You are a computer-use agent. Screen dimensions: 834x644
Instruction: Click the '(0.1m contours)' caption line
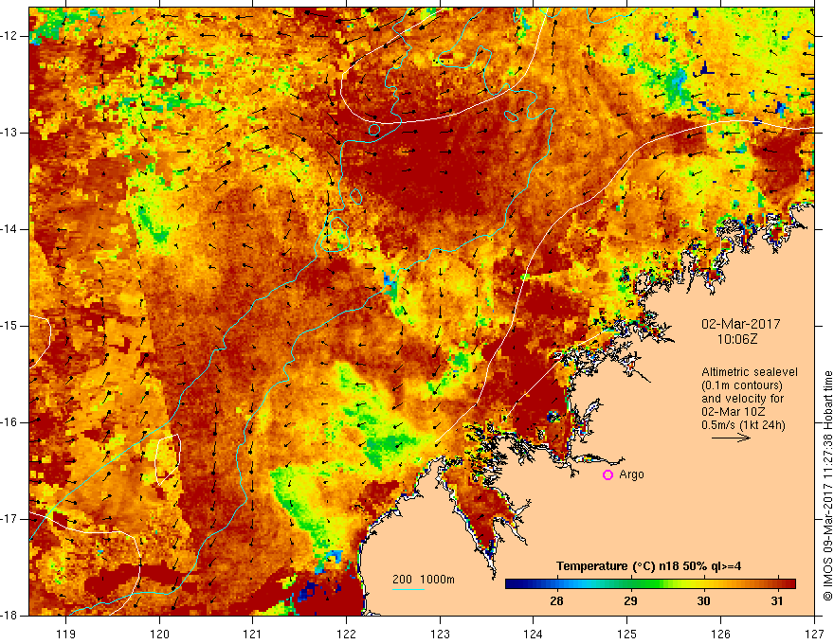click(x=742, y=385)
